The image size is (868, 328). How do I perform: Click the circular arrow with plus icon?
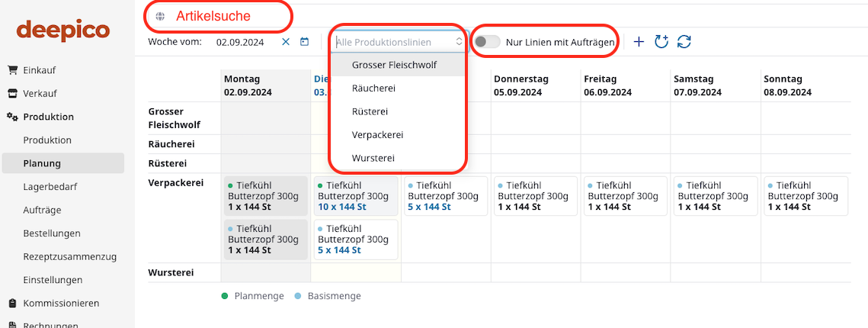(x=661, y=42)
